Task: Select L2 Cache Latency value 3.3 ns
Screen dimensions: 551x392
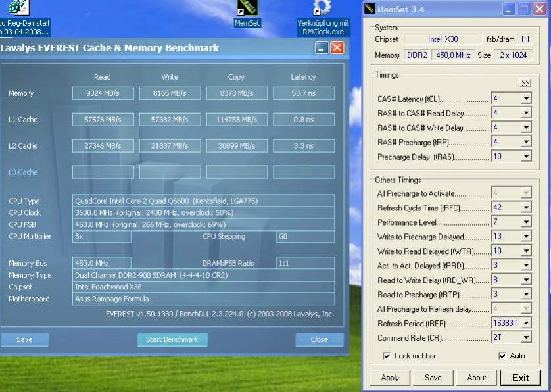Action: 304,146
